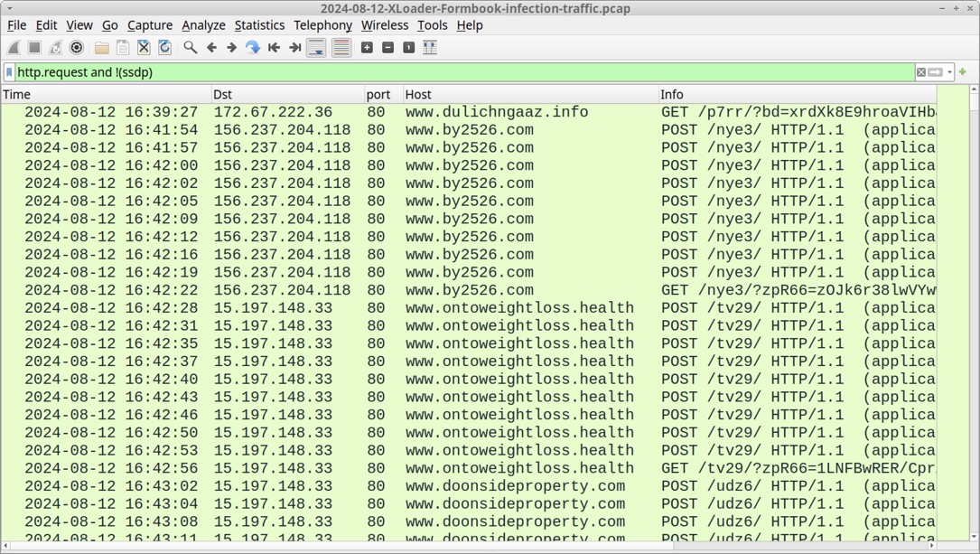Sort packets by the Dst column header
The width and height of the screenshot is (980, 554).
[288, 94]
